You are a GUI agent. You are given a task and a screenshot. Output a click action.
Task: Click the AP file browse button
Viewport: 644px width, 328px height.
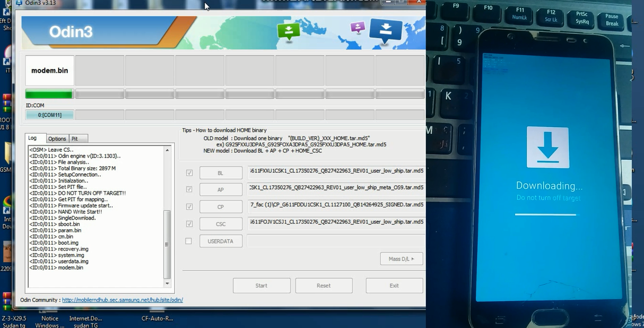[x=221, y=189]
